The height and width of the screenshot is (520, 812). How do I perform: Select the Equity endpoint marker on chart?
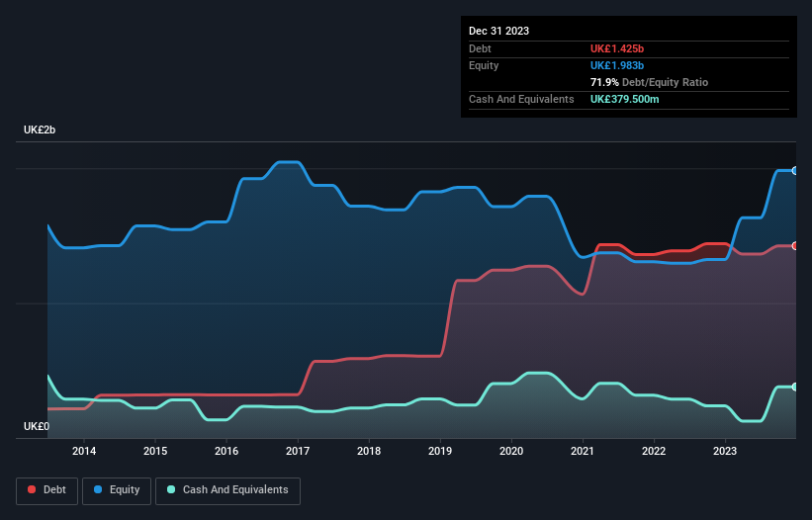tap(795, 171)
